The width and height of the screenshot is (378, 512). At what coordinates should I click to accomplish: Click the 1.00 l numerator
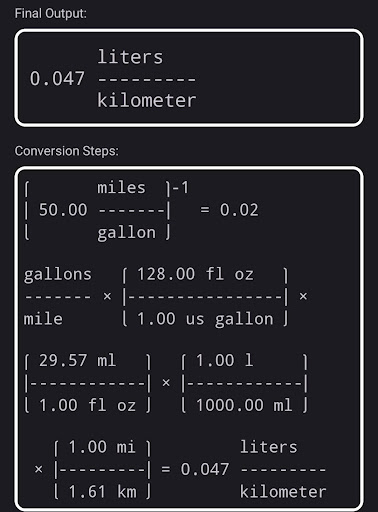tap(224, 361)
